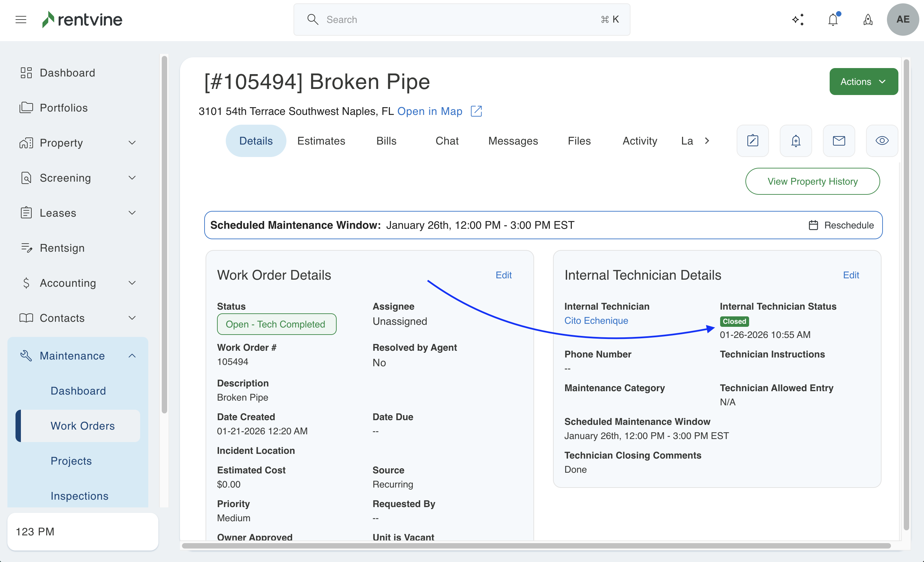Click the envelope email icon
Viewport: 924px width, 562px height.
click(x=839, y=141)
